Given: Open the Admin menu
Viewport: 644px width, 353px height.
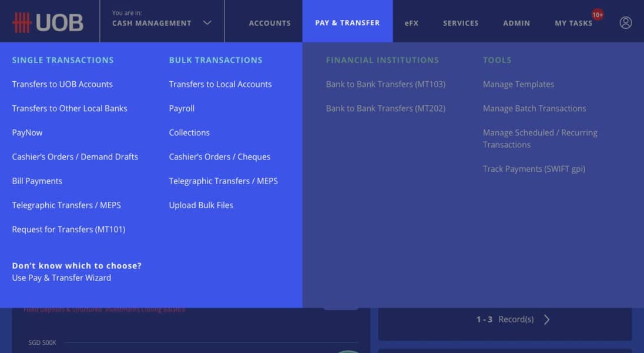Looking at the screenshot, I should pyautogui.click(x=516, y=23).
